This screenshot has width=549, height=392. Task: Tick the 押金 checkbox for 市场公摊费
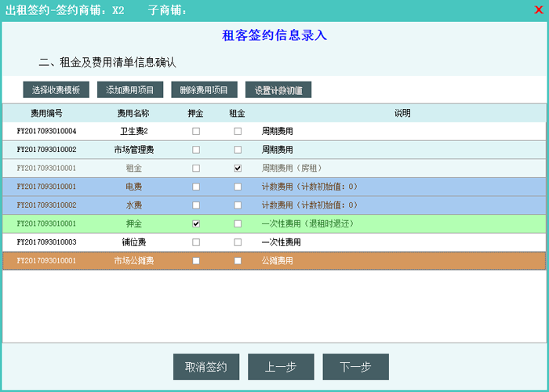(196, 260)
